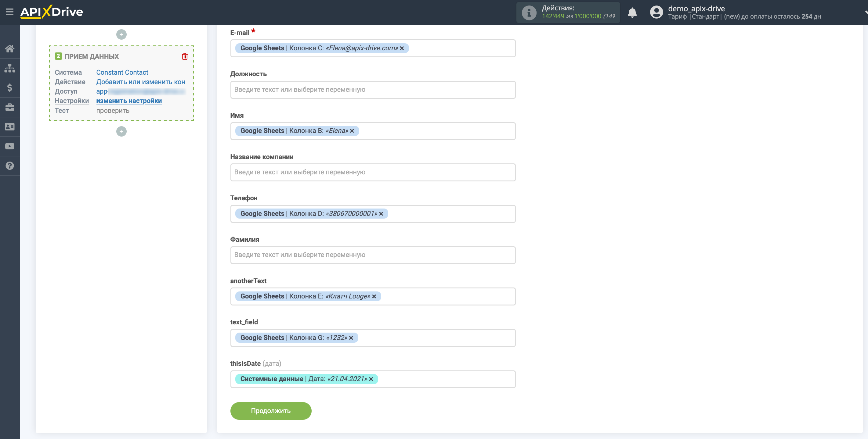Select the briefcase/projects icon
This screenshot has height=439, width=868.
click(x=9, y=107)
